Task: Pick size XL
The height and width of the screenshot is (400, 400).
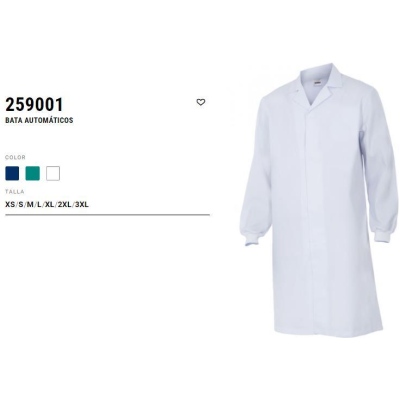Action: click(50, 205)
